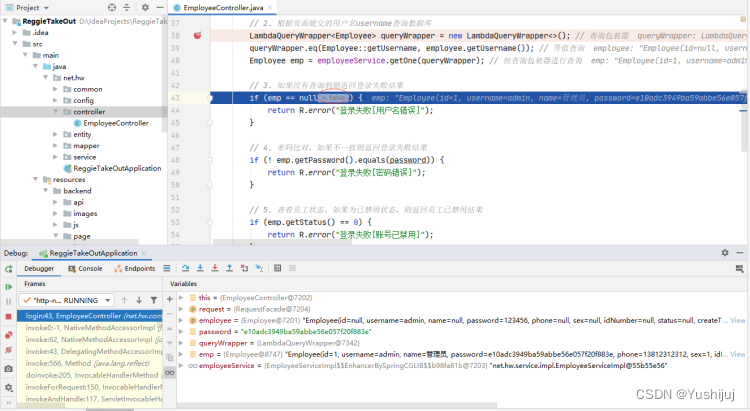The image size is (750, 411).
Task: Expand the common package
Action: 55,89
